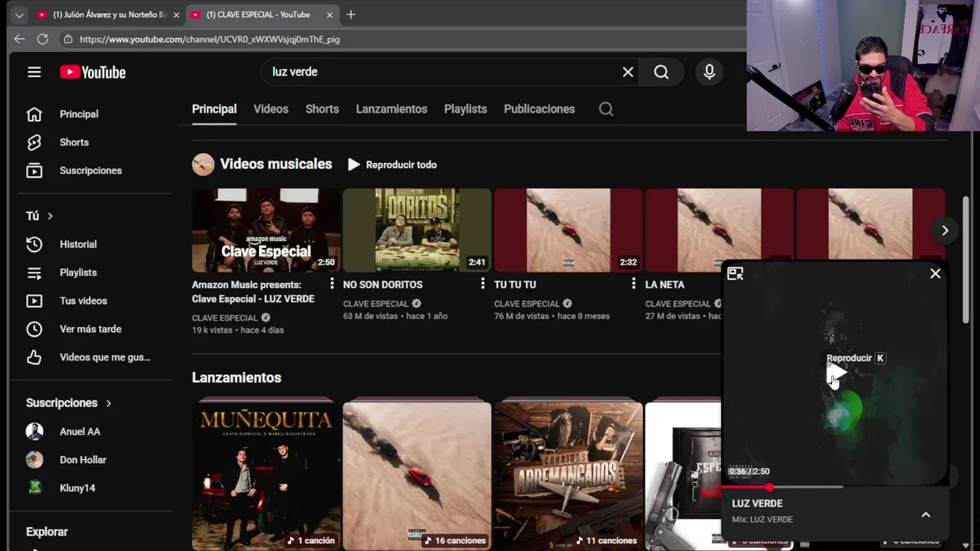The height and width of the screenshot is (551, 980).
Task: Clear the search box text
Action: pyautogui.click(x=628, y=72)
